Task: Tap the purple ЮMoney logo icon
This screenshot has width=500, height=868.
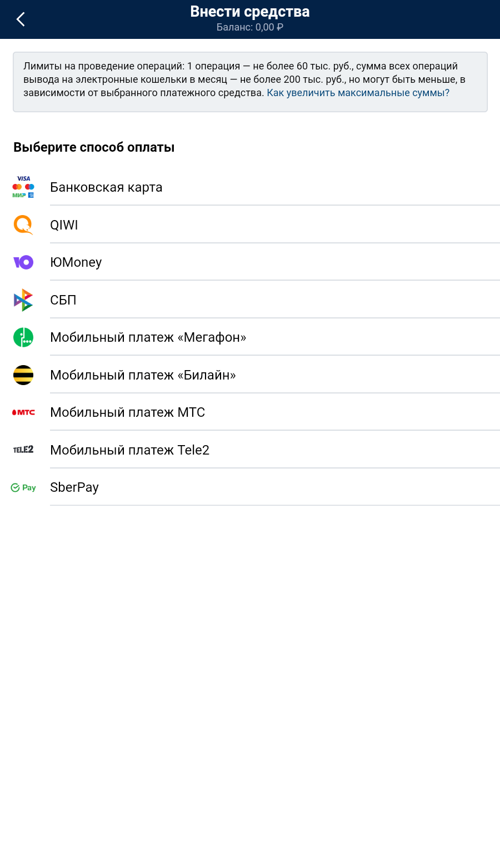Action: click(23, 262)
